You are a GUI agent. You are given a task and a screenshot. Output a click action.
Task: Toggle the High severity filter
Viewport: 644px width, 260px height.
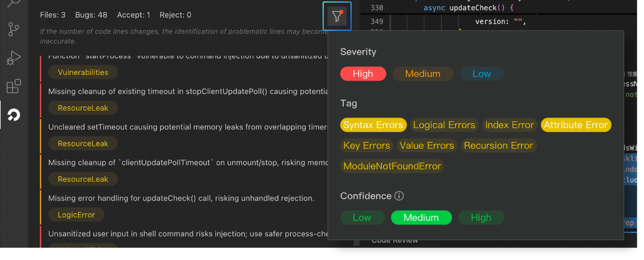[x=363, y=74]
